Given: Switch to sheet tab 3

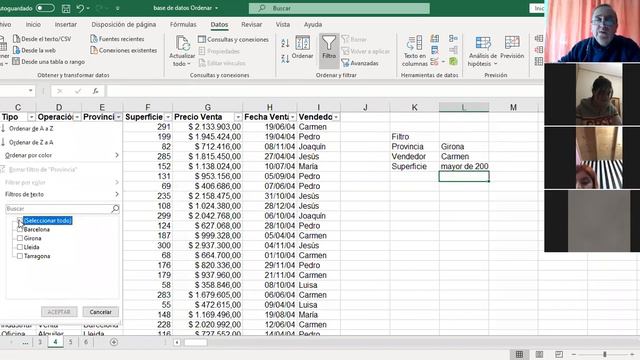Looking at the screenshot, I should pyautogui.click(x=40, y=342).
